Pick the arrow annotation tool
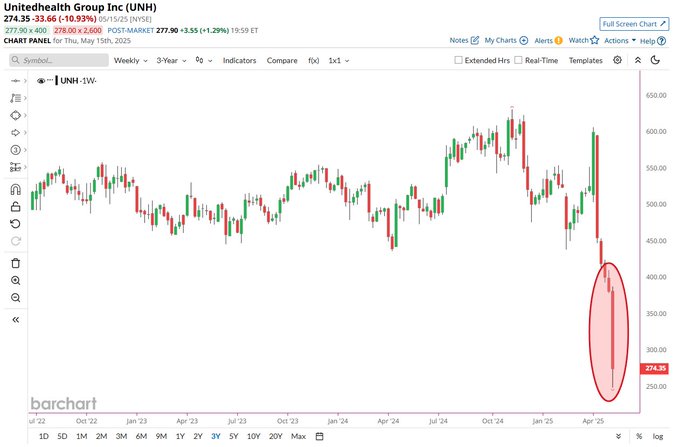Viewport: 680px width, 447px height. point(15,133)
